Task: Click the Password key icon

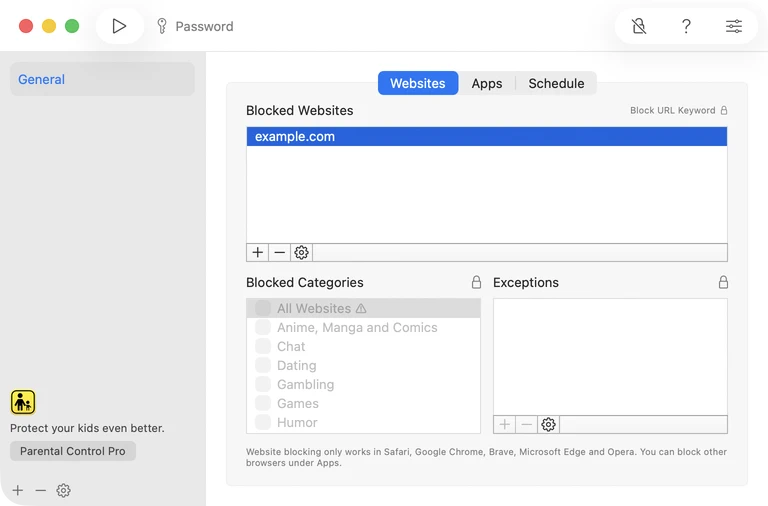Action: tap(161, 26)
